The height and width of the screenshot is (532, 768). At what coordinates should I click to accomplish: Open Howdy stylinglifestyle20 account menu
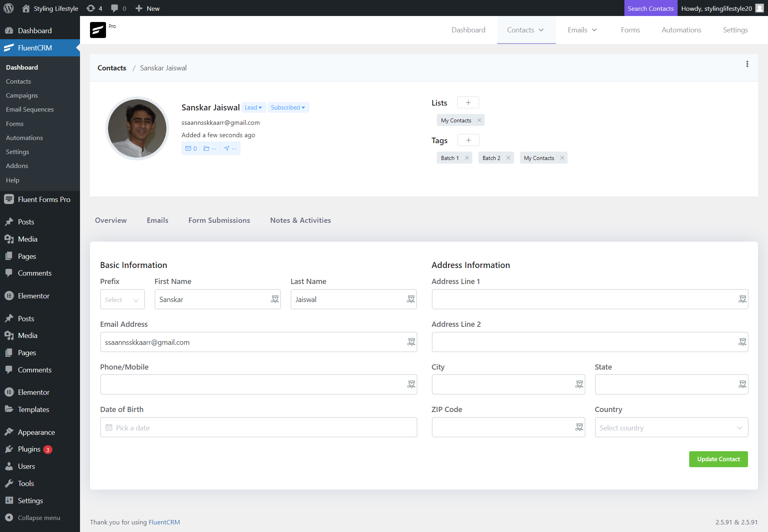coord(722,8)
